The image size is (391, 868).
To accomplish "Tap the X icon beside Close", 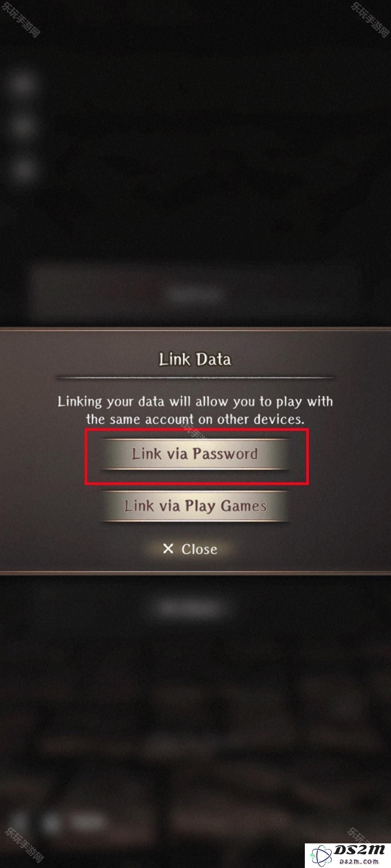I will point(168,549).
